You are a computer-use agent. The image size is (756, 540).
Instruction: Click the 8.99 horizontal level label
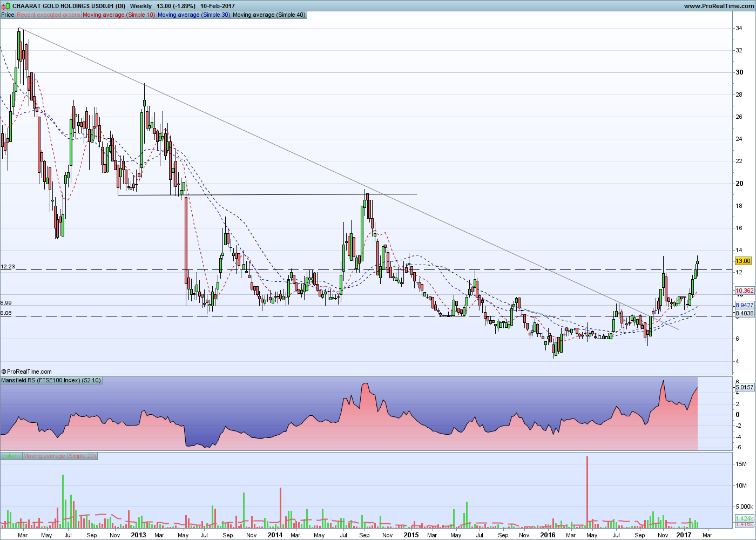pos(6,303)
